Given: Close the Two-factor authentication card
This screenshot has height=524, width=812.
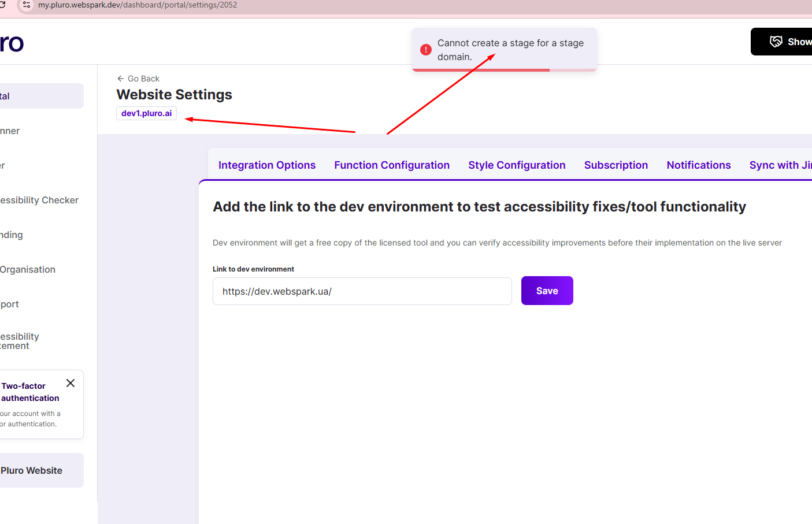Looking at the screenshot, I should click(71, 383).
